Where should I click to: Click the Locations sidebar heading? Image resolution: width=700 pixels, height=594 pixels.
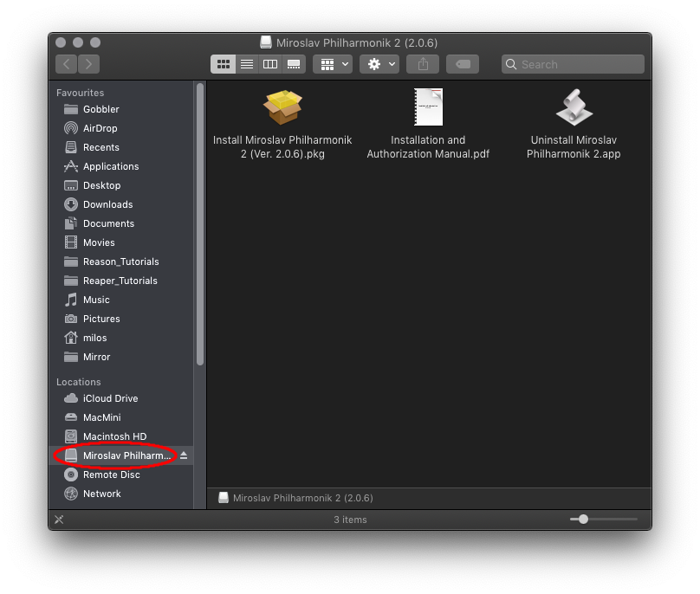[x=79, y=382]
